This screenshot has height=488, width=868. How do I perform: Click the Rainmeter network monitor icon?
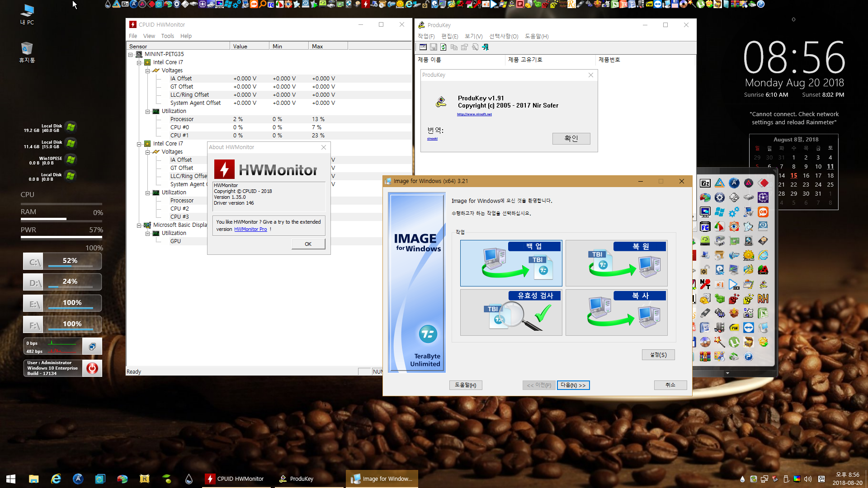tap(92, 347)
